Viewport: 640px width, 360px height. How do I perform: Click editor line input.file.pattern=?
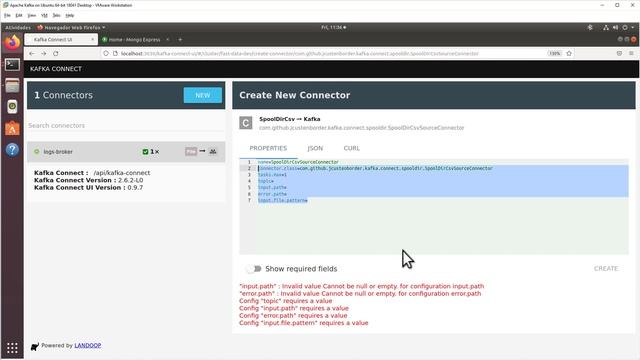[282, 200]
